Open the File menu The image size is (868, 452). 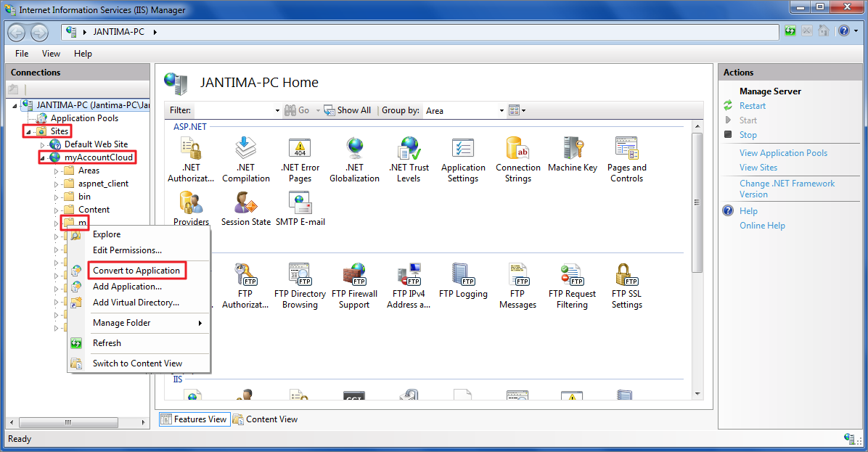(22, 54)
